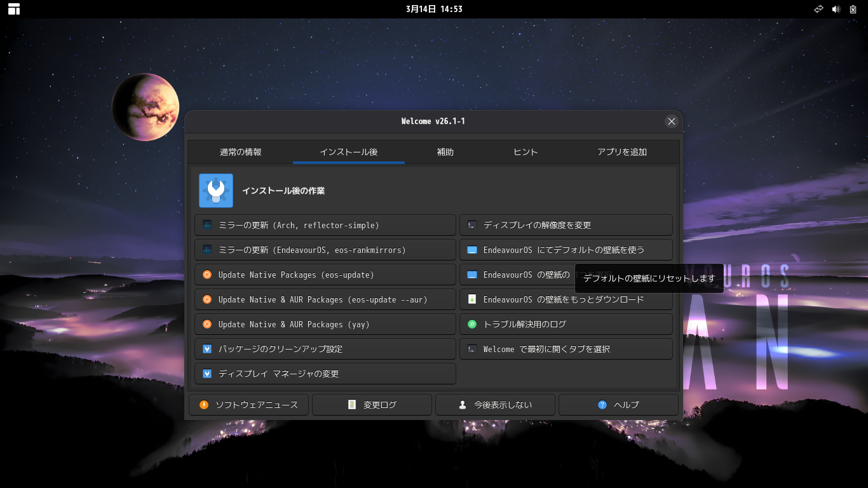This screenshot has width=868, height=488.
Task: Open ディスプレイ マネージャの変更
Action: click(x=325, y=374)
